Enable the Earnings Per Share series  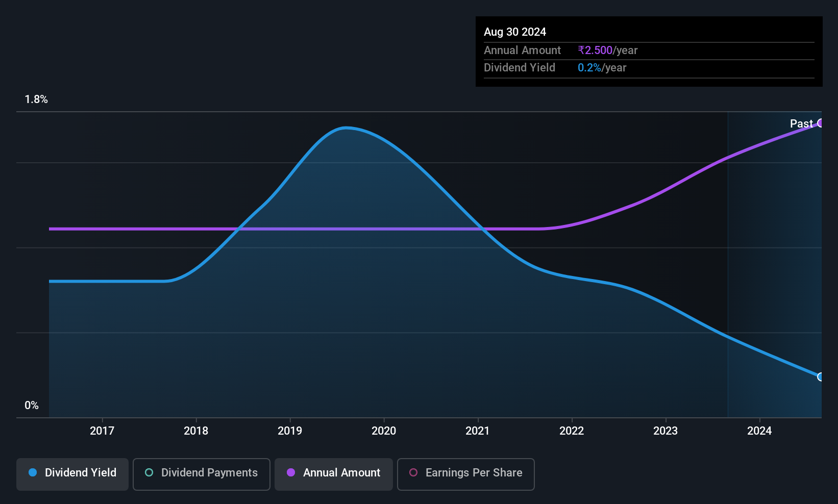(466, 474)
